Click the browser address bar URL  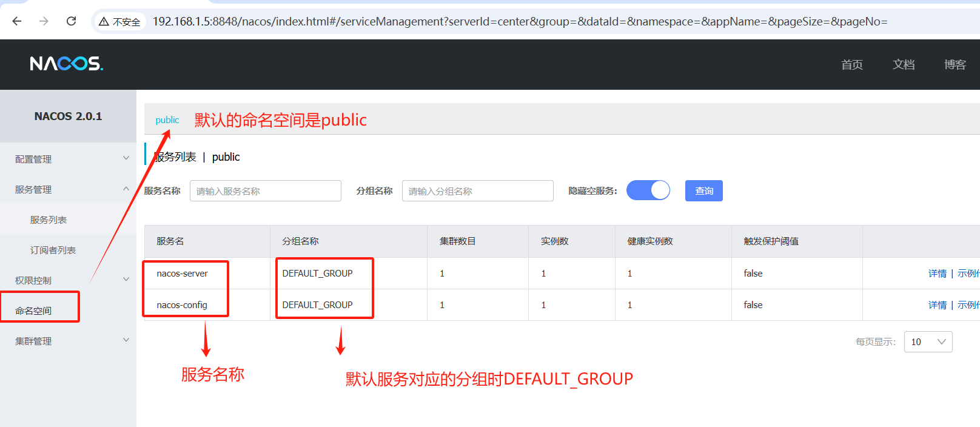(520, 22)
